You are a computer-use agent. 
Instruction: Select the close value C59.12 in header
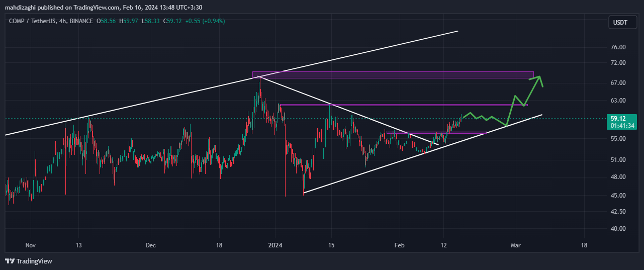pos(172,21)
